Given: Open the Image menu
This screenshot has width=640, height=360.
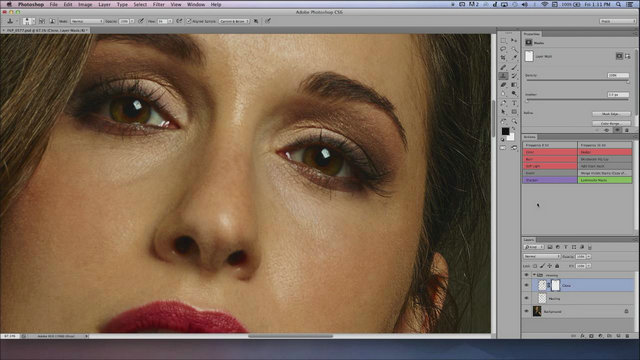Looking at the screenshot, I should [x=85, y=4].
